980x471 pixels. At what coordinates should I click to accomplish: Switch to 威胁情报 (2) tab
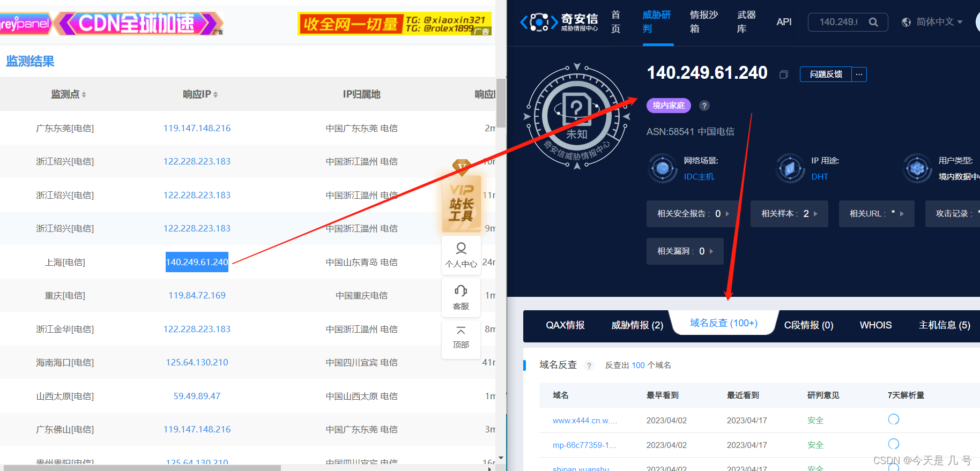[637, 325]
